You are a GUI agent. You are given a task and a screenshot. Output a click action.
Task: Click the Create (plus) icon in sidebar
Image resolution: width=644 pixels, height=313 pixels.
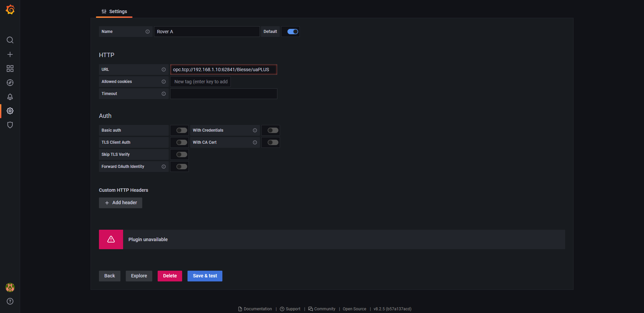[x=10, y=54]
